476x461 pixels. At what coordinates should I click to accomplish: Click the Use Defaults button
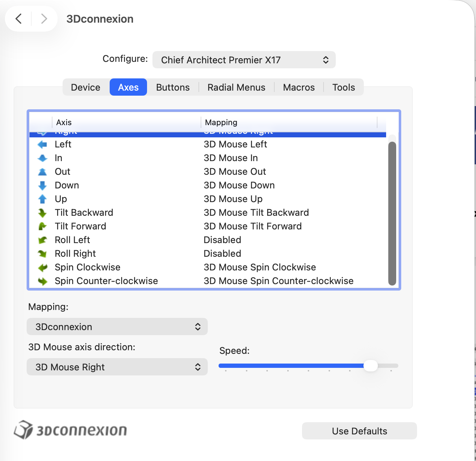[x=360, y=431]
